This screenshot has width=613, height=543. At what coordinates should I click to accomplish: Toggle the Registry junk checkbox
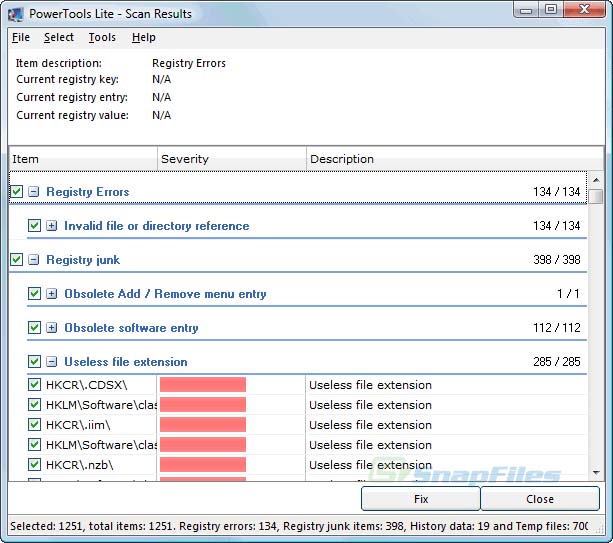17,260
